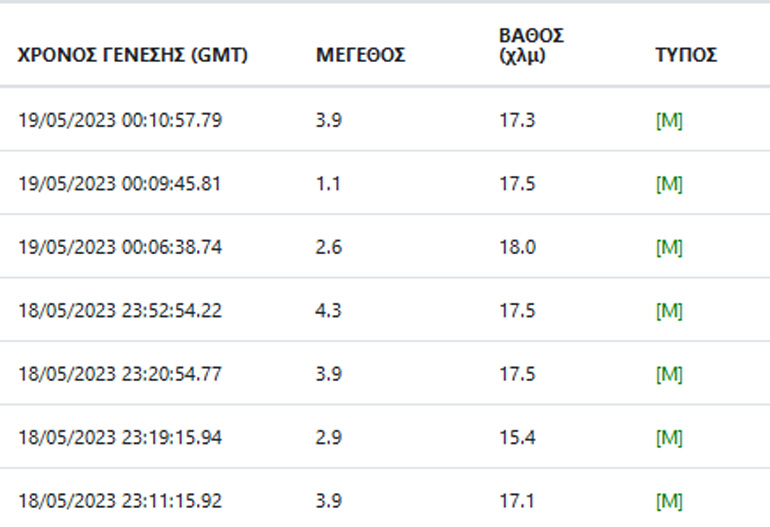Click the [M] link in the 00:09:45.81 row
770x527 pixels.
(668, 184)
